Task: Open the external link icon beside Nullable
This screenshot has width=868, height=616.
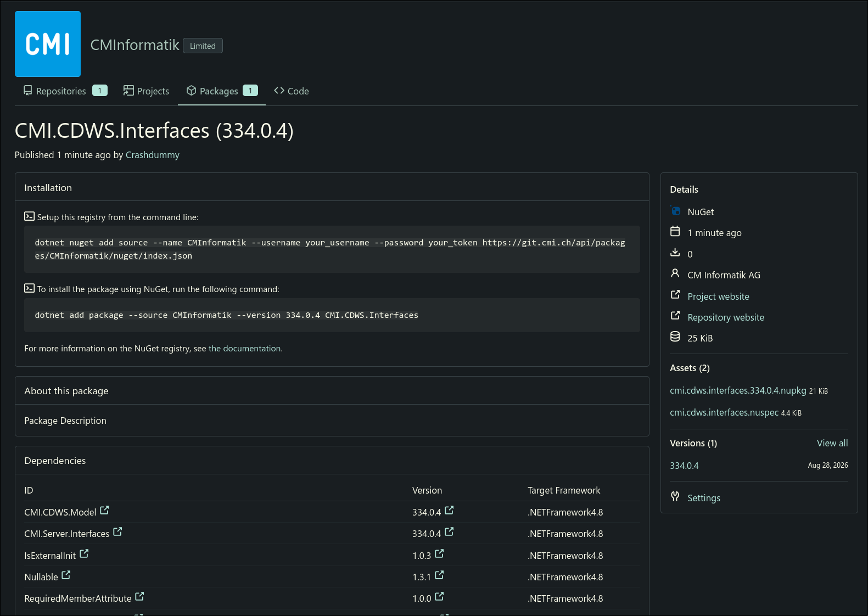Action: click(66, 575)
